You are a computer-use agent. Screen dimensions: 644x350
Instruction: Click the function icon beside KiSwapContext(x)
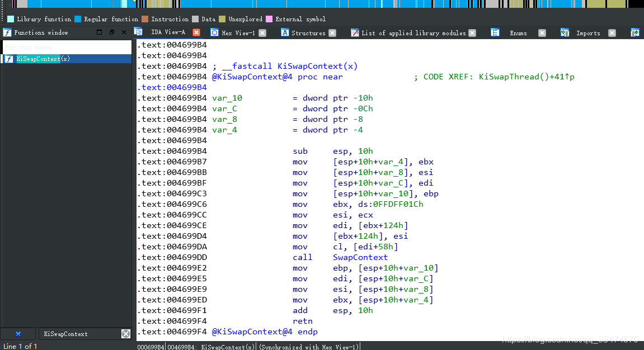pyautogui.click(x=8, y=59)
